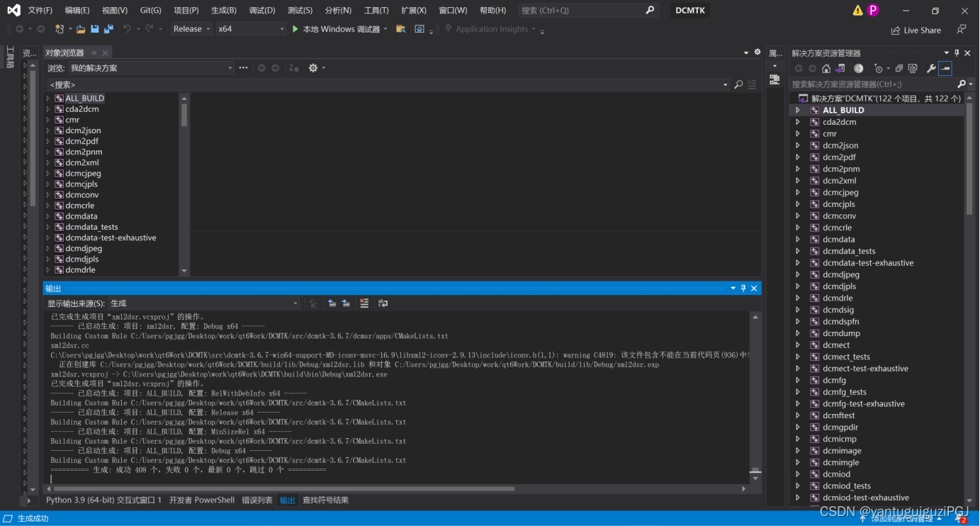The height and width of the screenshot is (526, 980).
Task: Expand the dcmdata tree node
Action: (x=799, y=239)
